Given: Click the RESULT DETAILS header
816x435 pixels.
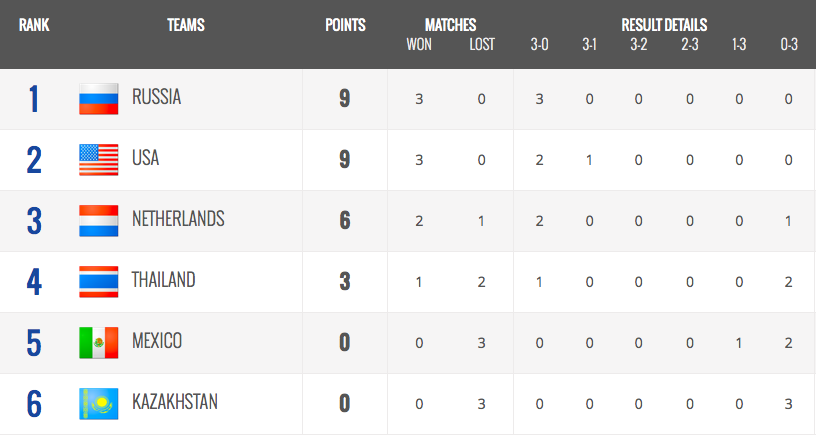Looking at the screenshot, I should [664, 25].
